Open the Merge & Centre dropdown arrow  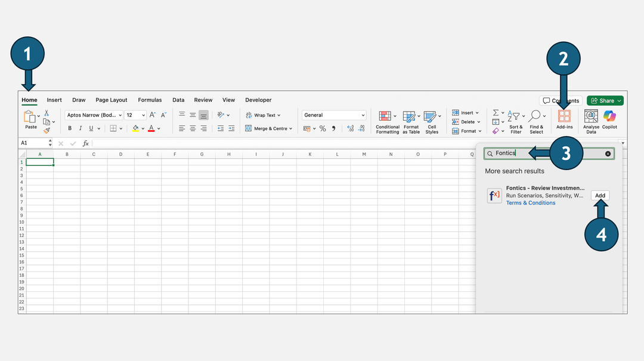coord(291,128)
